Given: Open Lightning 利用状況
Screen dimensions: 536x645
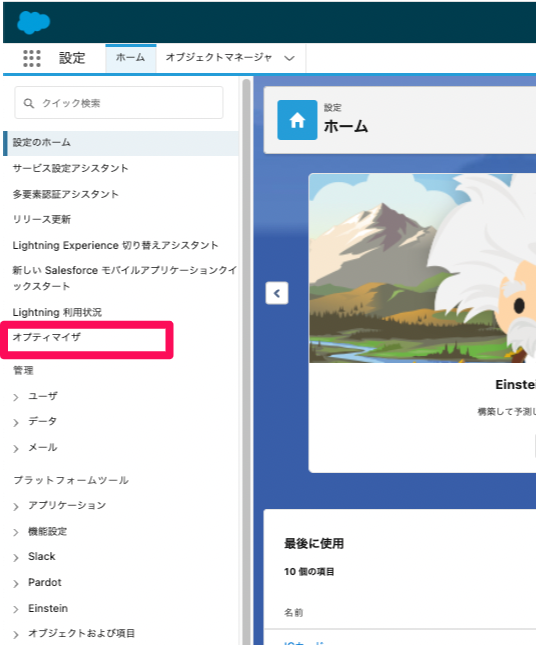Looking at the screenshot, I should tap(57, 312).
